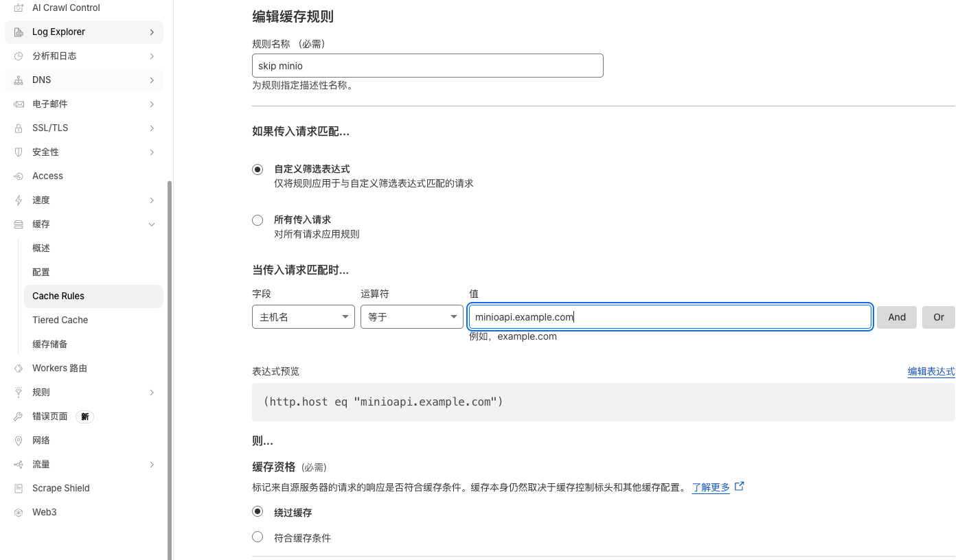
Task: Go to the 缓存储备 menu entry
Action: [x=50, y=344]
